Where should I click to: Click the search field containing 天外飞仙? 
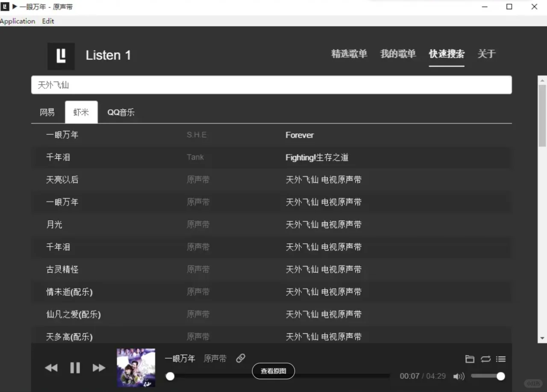[271, 85]
